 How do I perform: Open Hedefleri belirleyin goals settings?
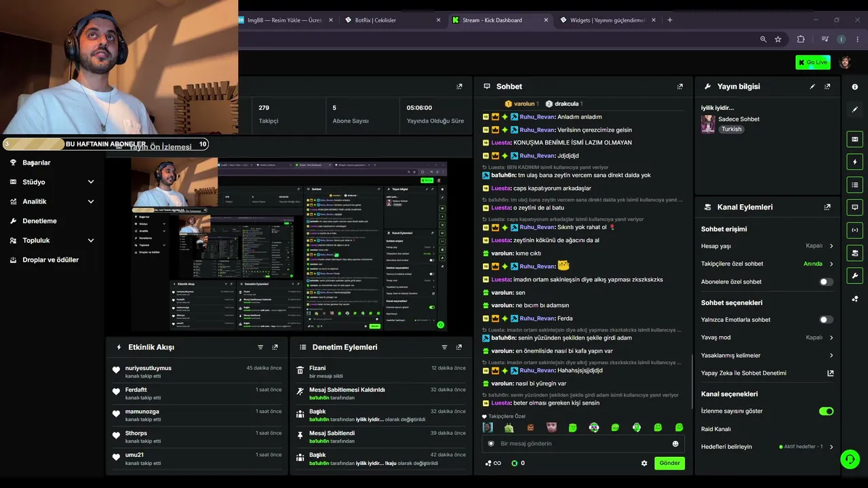(x=767, y=447)
